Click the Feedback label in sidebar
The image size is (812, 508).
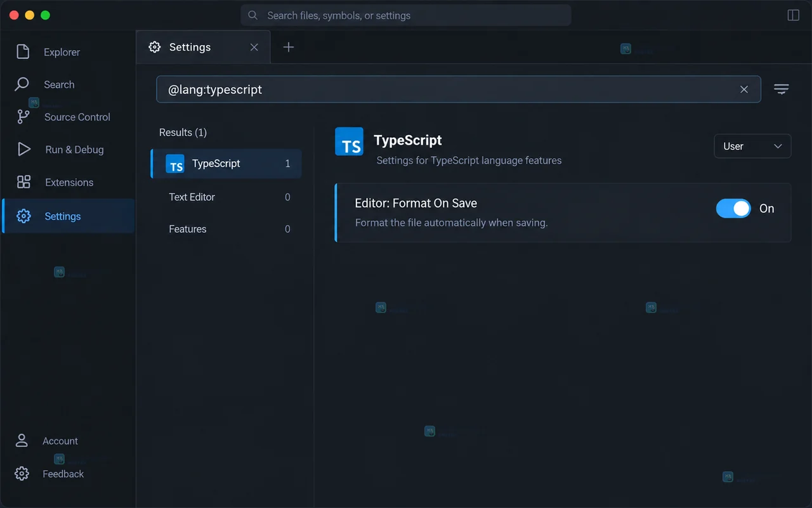coord(63,474)
